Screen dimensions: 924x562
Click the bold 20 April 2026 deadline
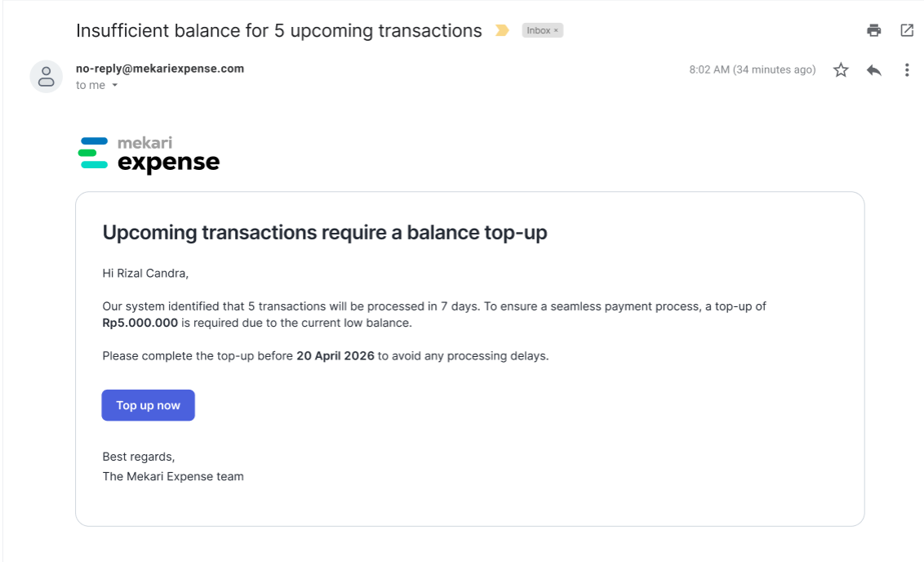click(335, 356)
